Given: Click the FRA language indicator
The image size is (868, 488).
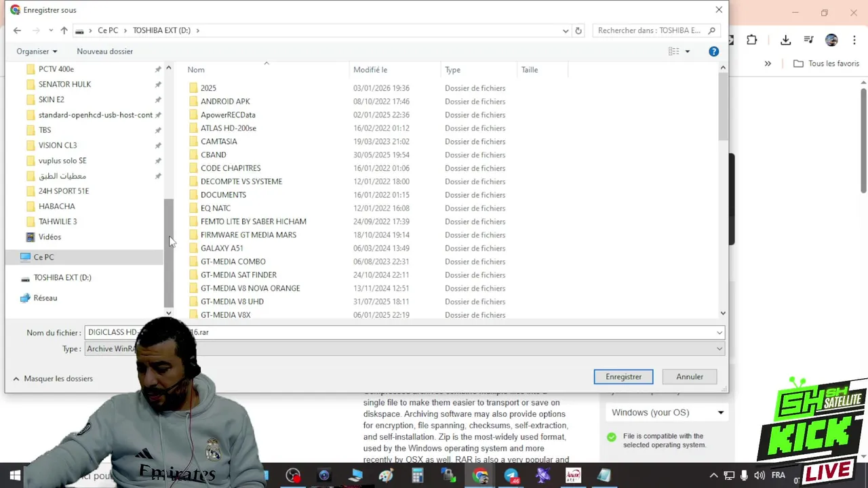Looking at the screenshot, I should coord(778,475).
